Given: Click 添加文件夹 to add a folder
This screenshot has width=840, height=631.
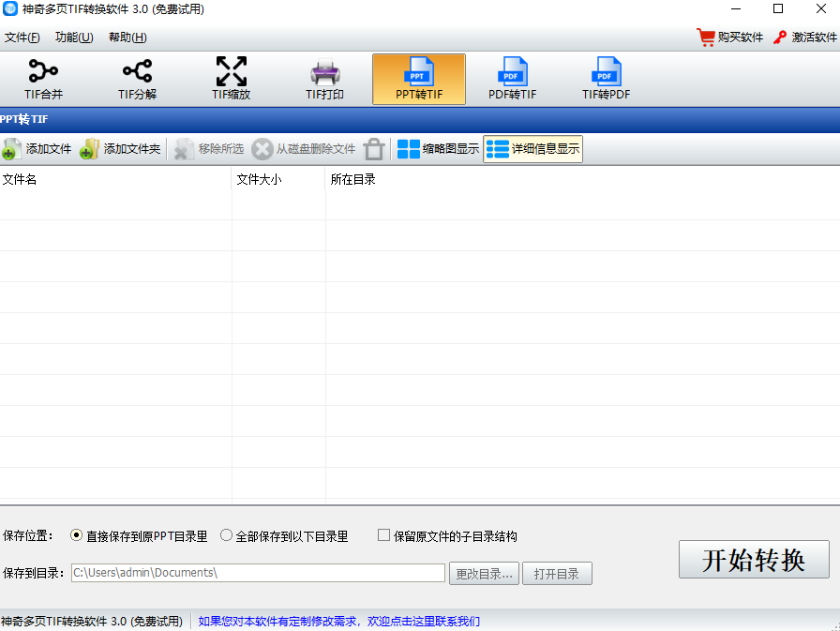Looking at the screenshot, I should (x=119, y=149).
